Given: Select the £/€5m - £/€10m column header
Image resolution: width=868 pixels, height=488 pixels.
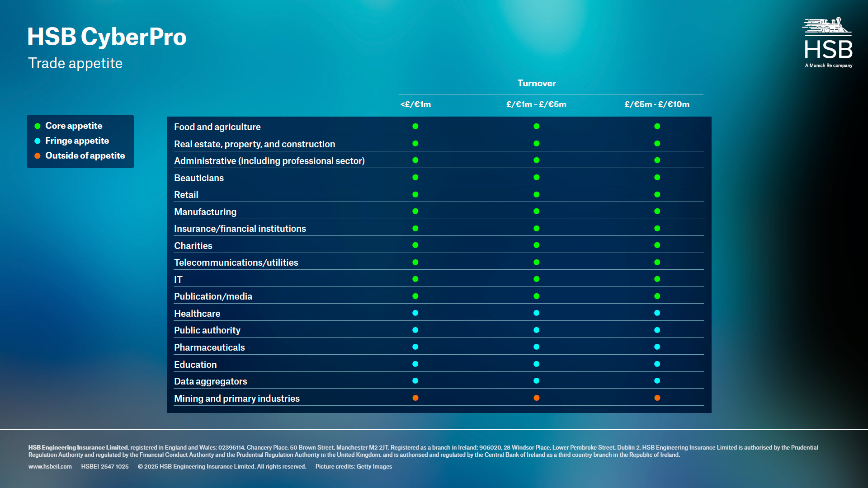Looking at the screenshot, I should click(x=657, y=104).
